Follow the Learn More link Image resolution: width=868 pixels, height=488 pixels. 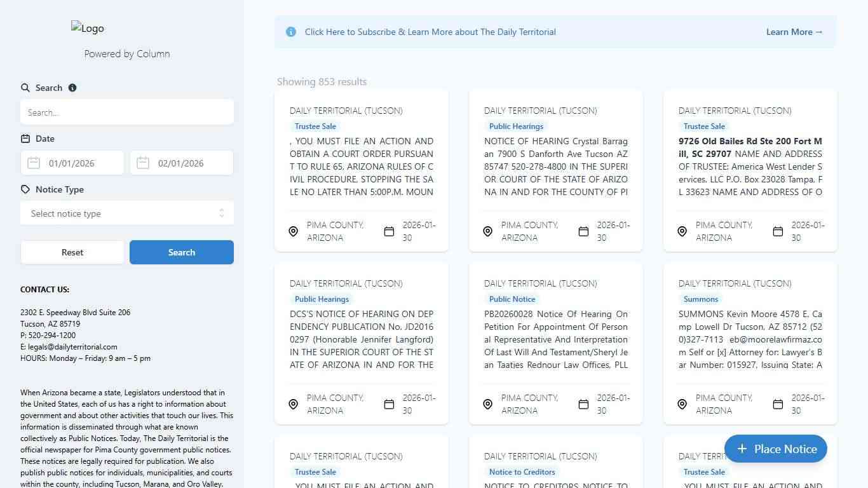tap(794, 32)
